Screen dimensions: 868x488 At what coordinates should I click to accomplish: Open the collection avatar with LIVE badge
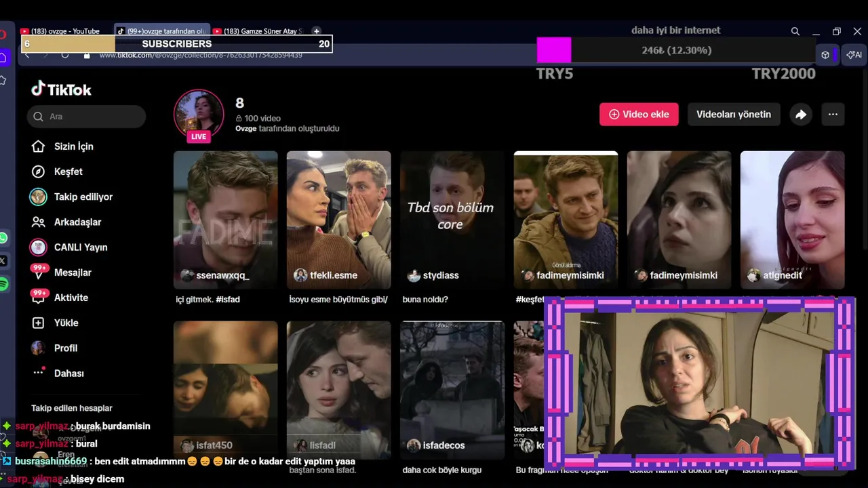199,115
